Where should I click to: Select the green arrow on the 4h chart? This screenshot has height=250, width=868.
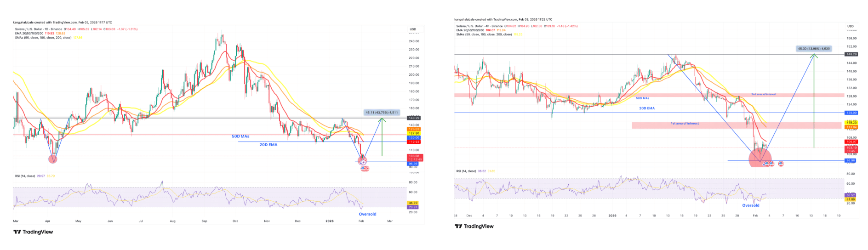pyautogui.click(x=814, y=101)
